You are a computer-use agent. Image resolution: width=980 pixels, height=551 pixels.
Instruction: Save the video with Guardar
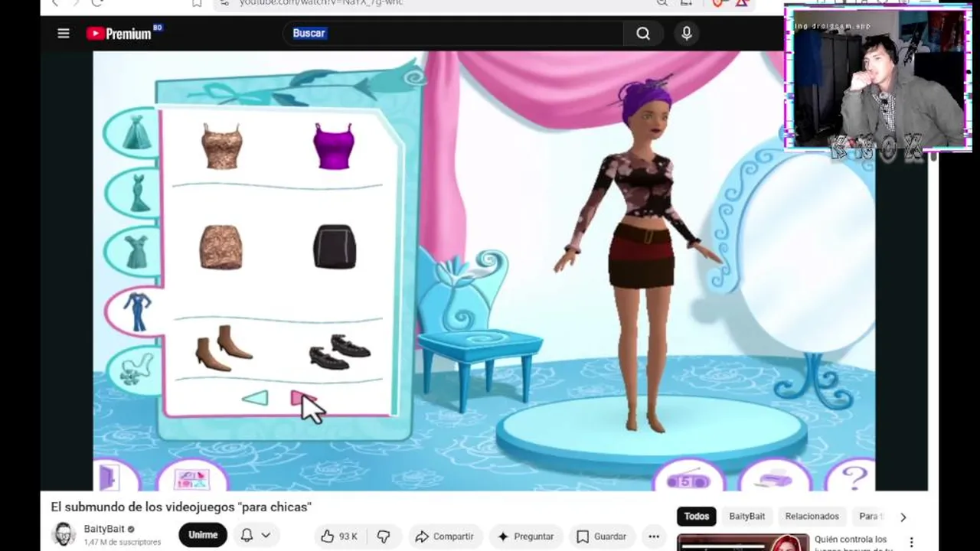point(601,536)
